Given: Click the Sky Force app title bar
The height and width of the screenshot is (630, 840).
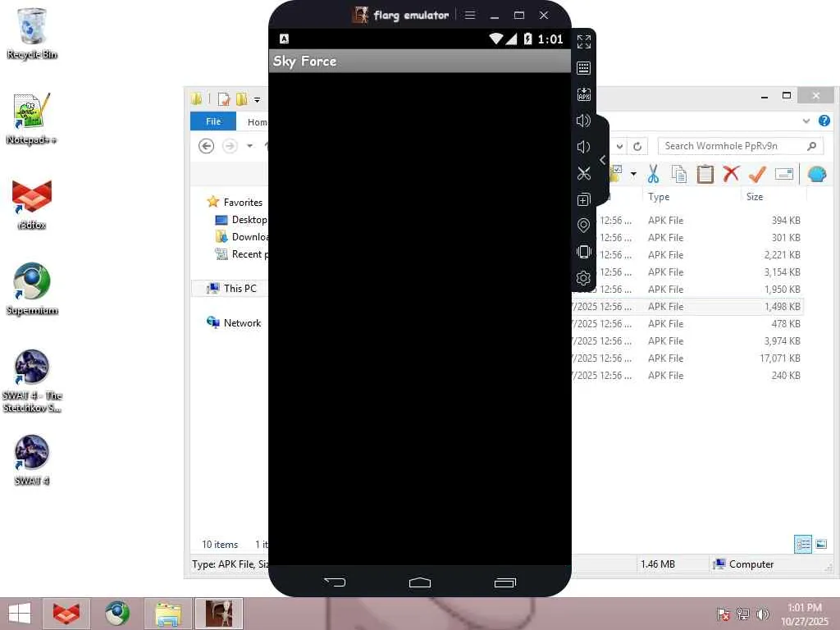Looking at the screenshot, I should (x=420, y=61).
